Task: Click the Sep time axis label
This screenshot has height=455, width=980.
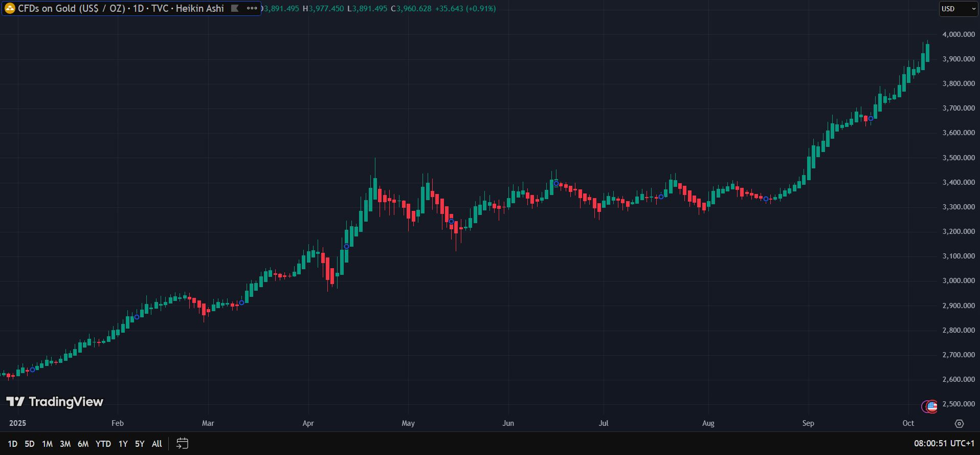Action: [x=808, y=423]
